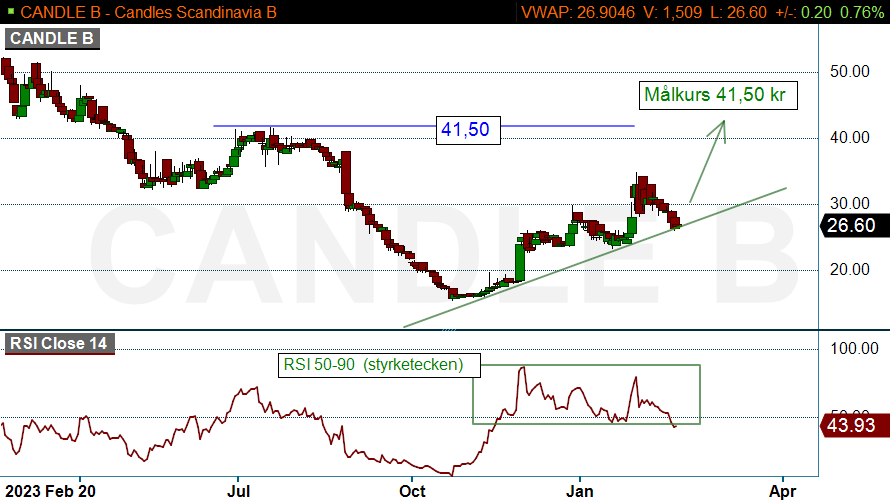Click the Jul date axis label

click(238, 491)
